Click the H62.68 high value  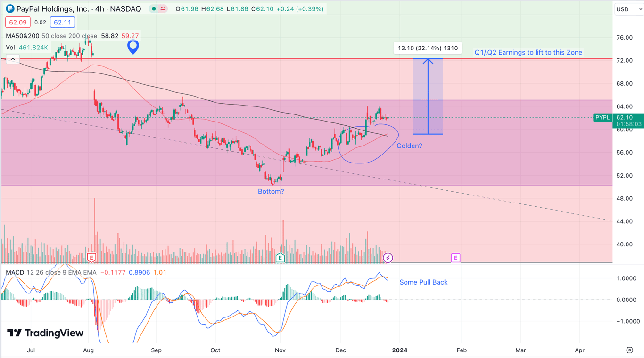[212, 9]
